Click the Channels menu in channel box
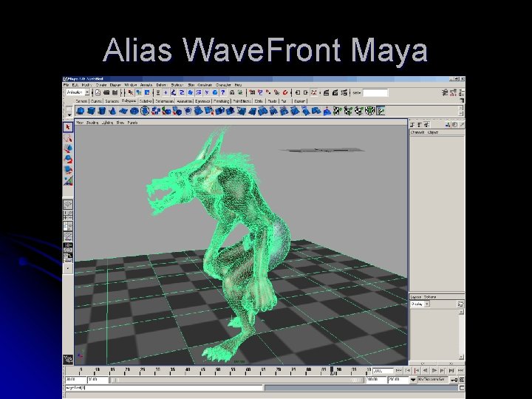 417,132
